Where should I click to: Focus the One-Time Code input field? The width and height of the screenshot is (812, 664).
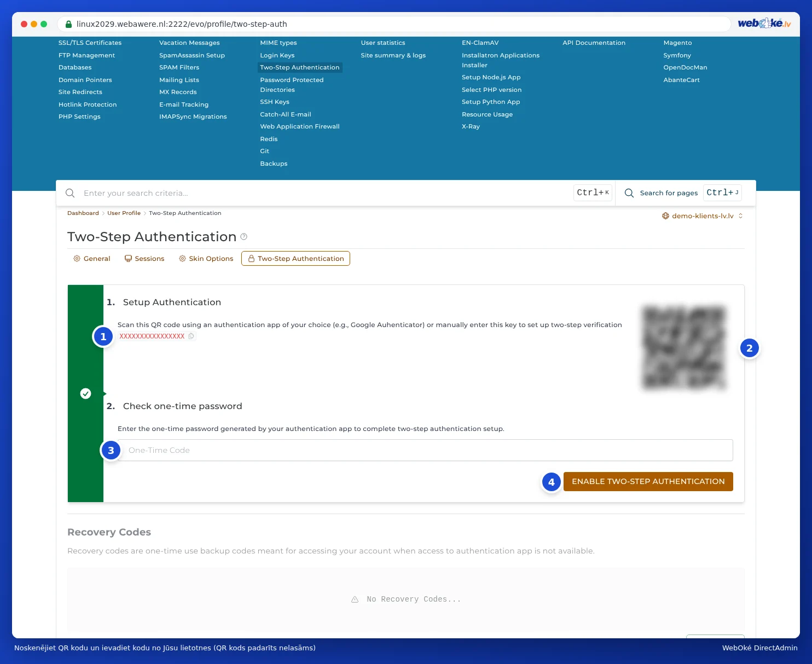[425, 450]
